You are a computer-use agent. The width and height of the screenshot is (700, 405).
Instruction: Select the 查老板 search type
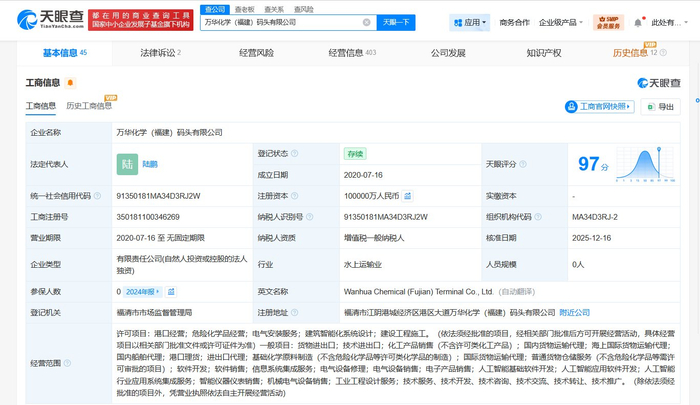[244, 9]
